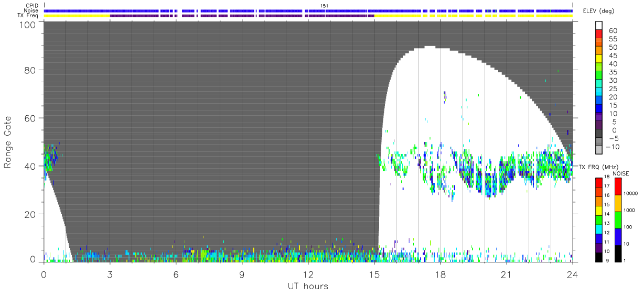This screenshot has height=297, width=644.
Task: Click the TX FRQ colorbar label '11'
Action: click(x=607, y=242)
